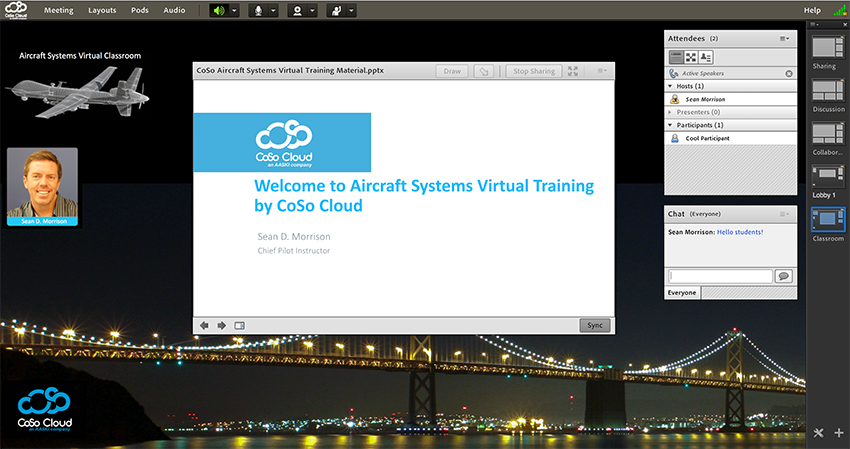Toggle the green speaker audio icon

click(219, 10)
